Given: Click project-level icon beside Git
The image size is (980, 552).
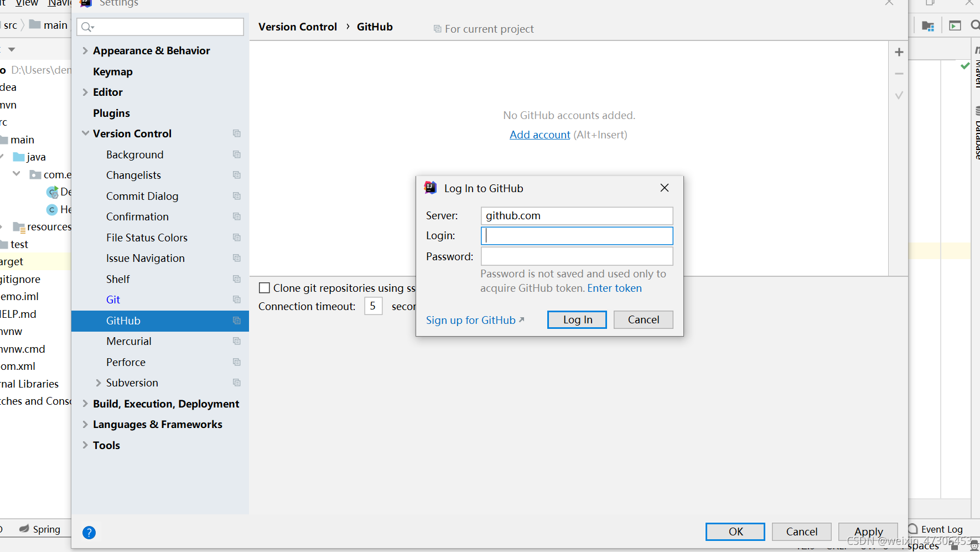Looking at the screenshot, I should (x=237, y=300).
